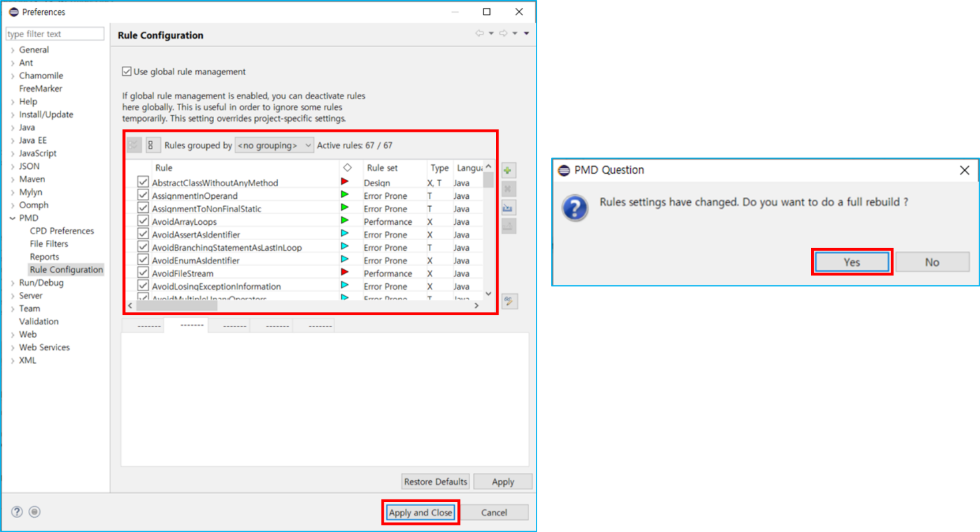Collapse the PMD tree node
The image size is (980, 532).
pos(13,218)
